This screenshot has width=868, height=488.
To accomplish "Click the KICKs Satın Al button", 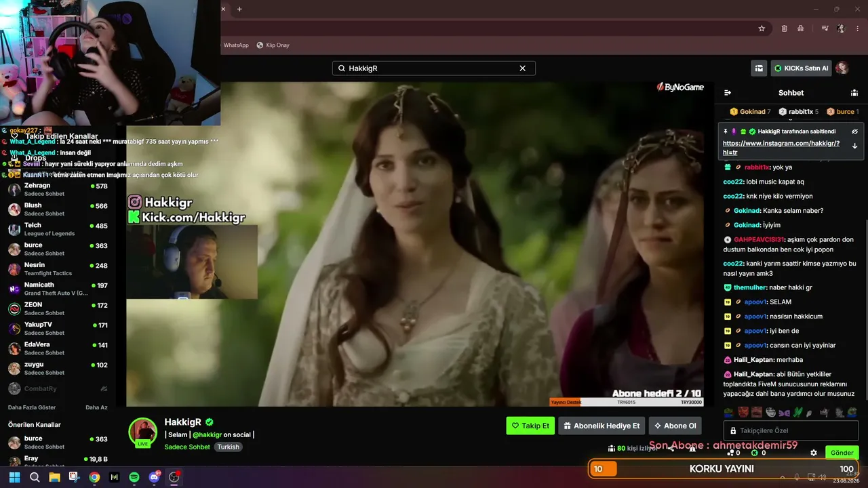I will [x=801, y=68].
